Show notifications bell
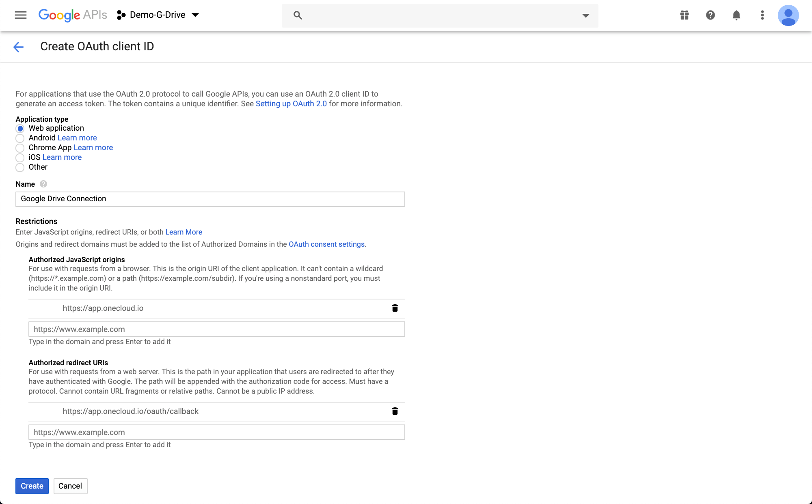Image resolution: width=812 pixels, height=504 pixels. click(x=736, y=15)
